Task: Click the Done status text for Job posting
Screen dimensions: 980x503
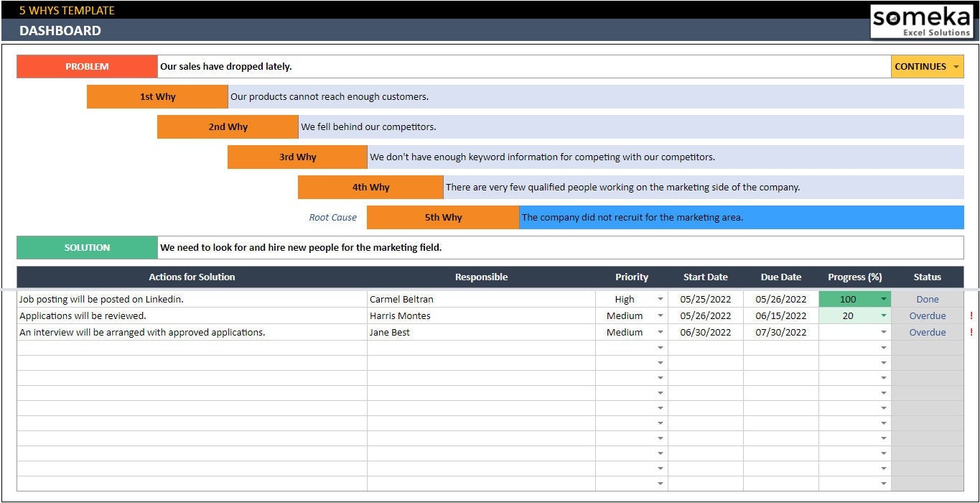Action: 927,299
